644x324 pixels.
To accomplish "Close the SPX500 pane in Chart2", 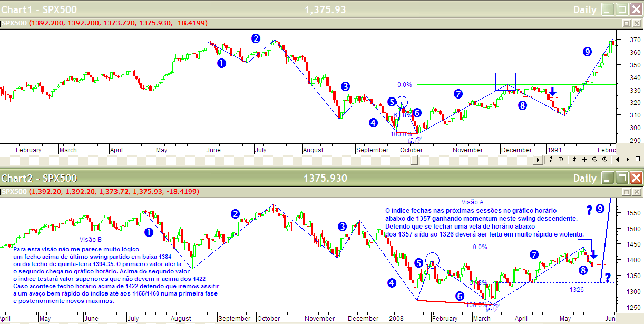I will point(636,191).
